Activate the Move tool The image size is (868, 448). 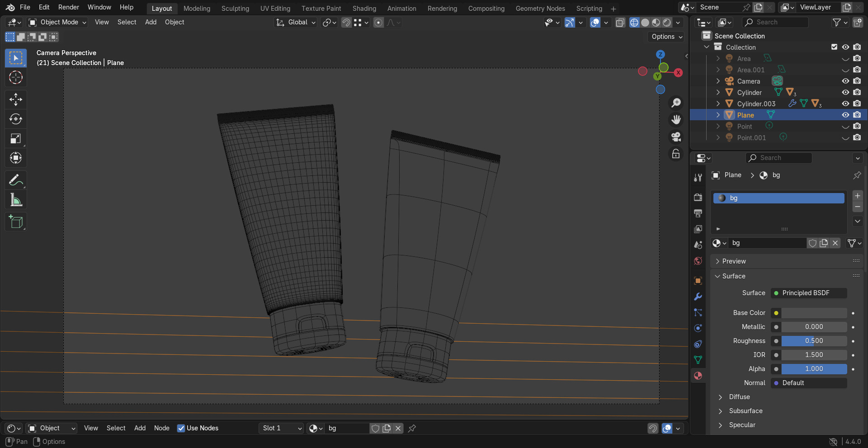(16, 99)
